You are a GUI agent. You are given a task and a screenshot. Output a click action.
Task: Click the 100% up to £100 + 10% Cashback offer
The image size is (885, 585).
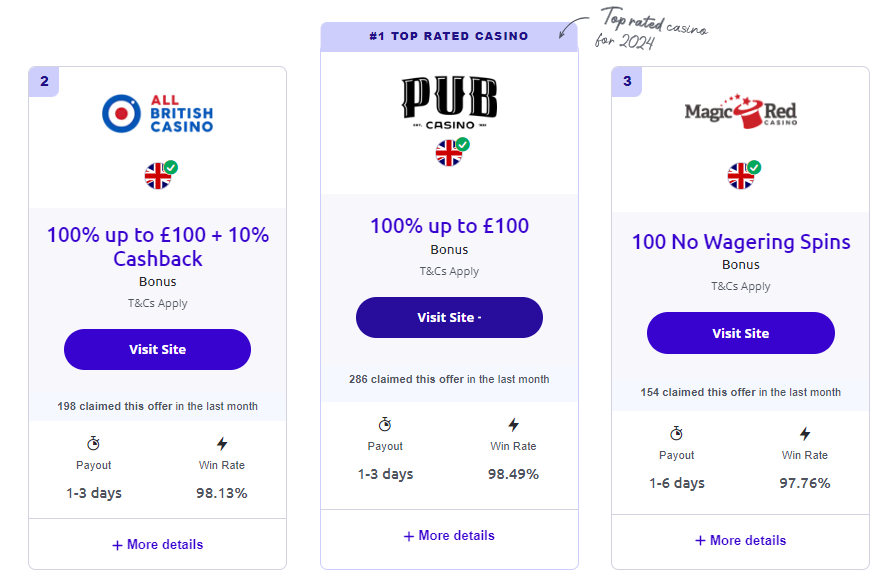coord(158,247)
